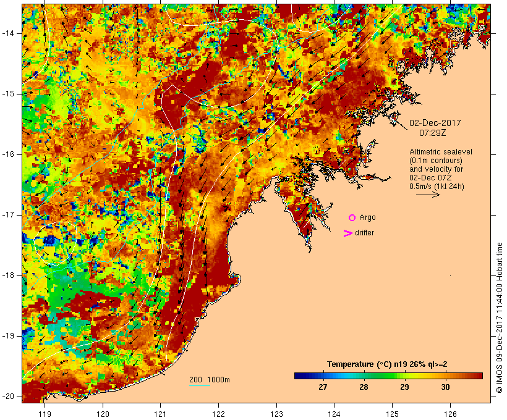Screen dimensions: 507x420
Task: Click the longitude label 124
Action: 334,414
